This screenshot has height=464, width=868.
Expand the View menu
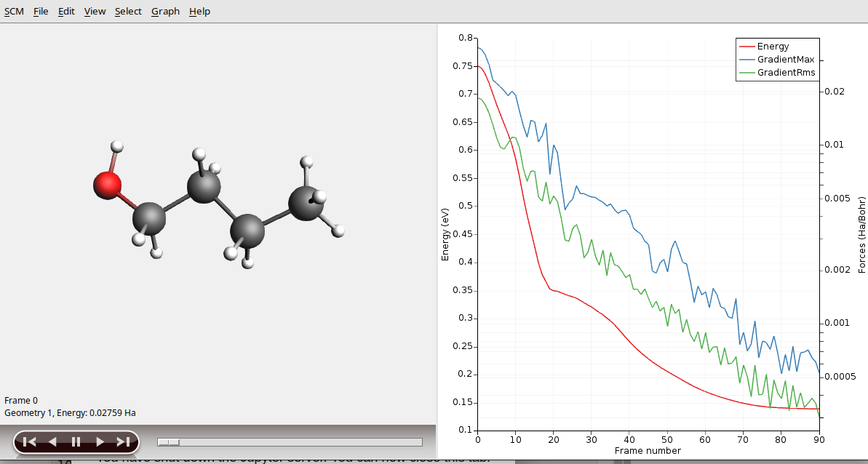pyautogui.click(x=95, y=12)
